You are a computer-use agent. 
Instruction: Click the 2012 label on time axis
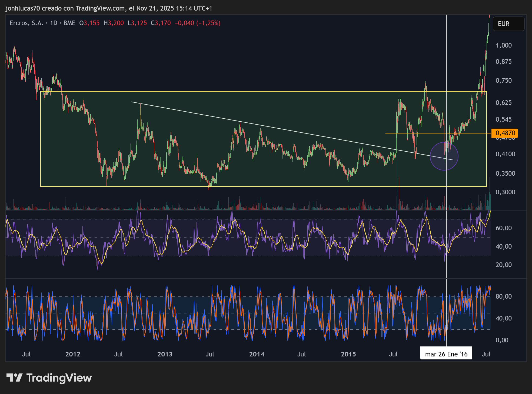click(73, 354)
